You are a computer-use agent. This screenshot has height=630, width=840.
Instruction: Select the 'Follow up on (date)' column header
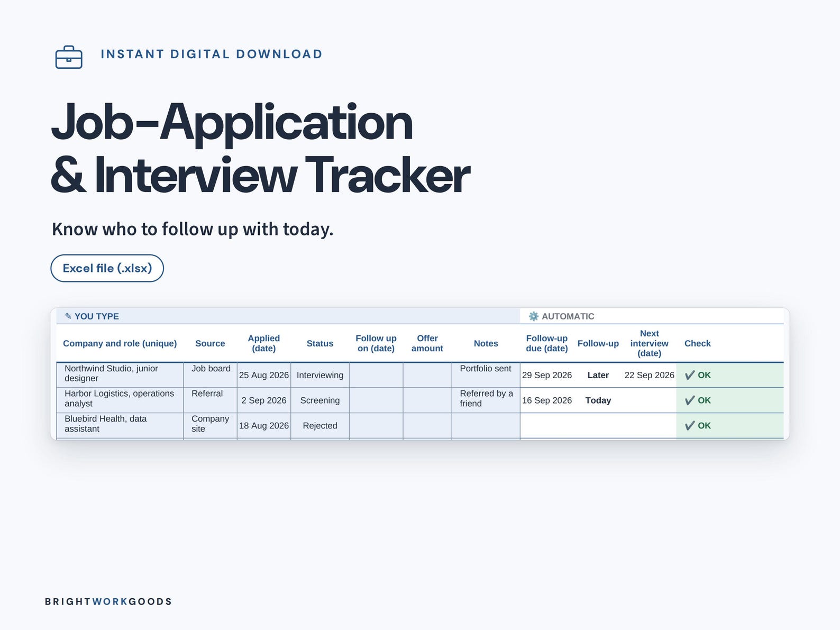click(376, 343)
